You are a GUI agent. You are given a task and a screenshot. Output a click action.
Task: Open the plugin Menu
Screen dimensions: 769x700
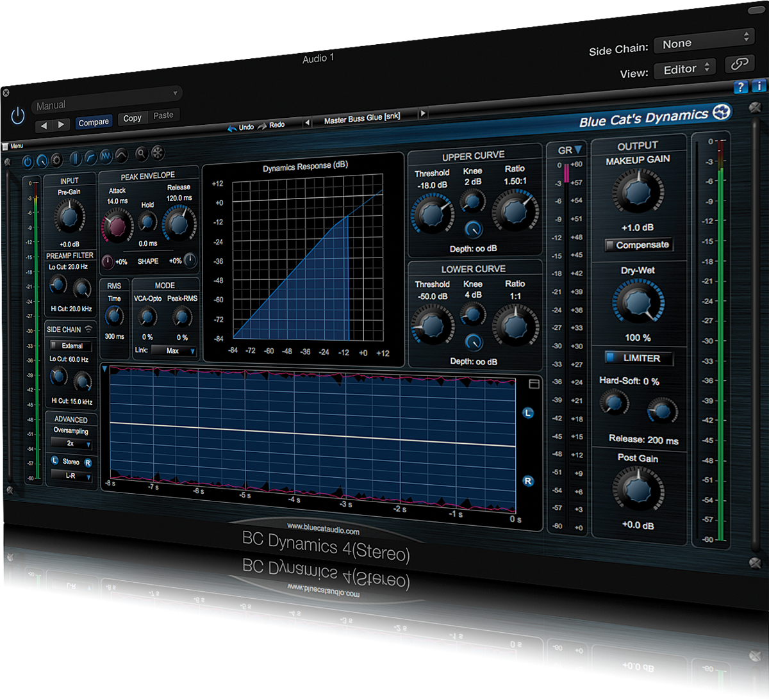[13, 146]
